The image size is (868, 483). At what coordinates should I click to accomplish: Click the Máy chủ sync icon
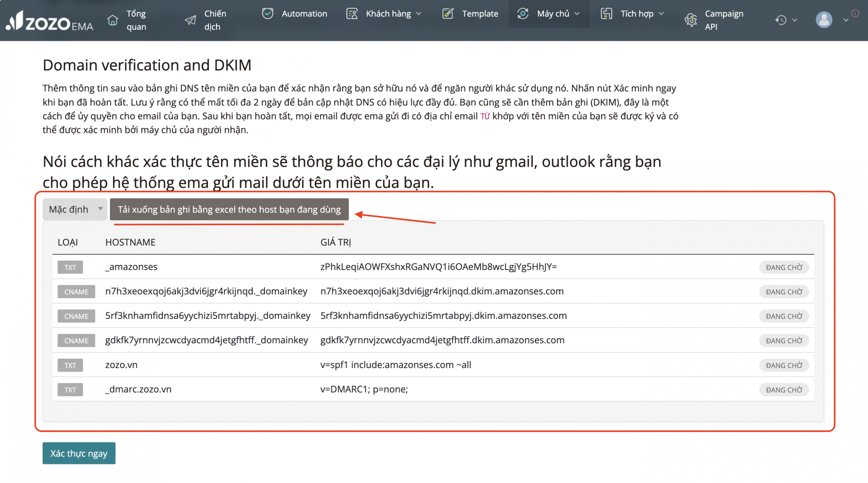pos(523,14)
